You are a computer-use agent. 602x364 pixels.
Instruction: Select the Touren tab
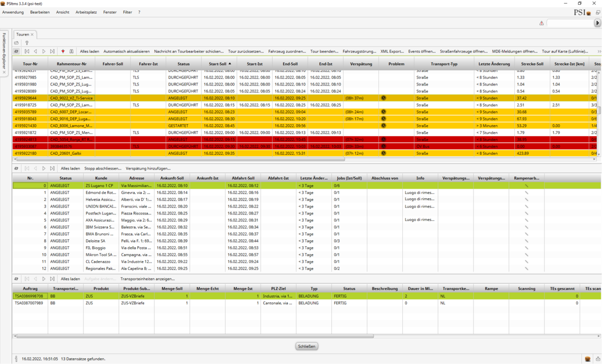(x=24, y=34)
